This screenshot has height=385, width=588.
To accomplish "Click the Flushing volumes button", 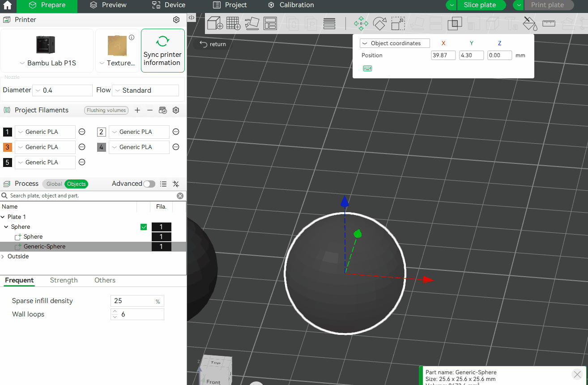I will click(107, 110).
